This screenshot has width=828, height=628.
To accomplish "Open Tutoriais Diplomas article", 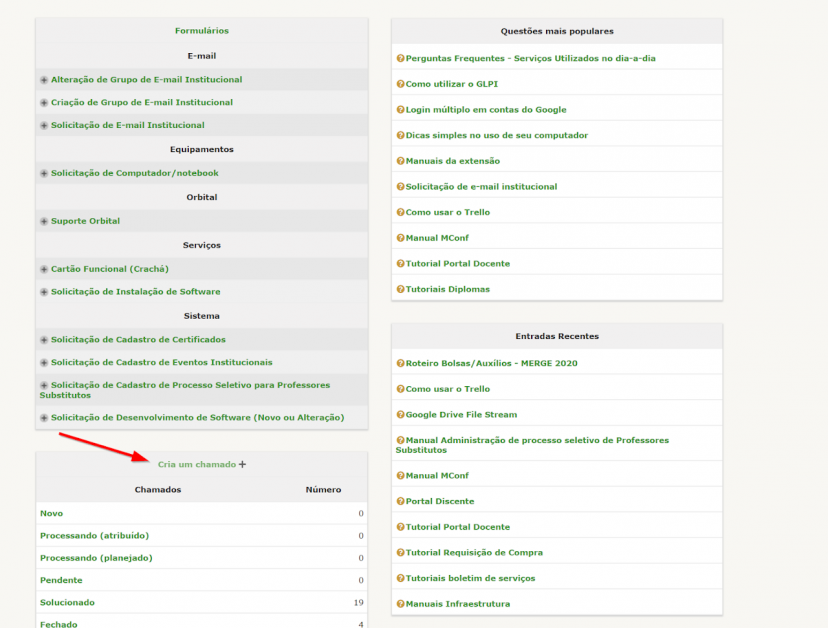I will tap(447, 289).
